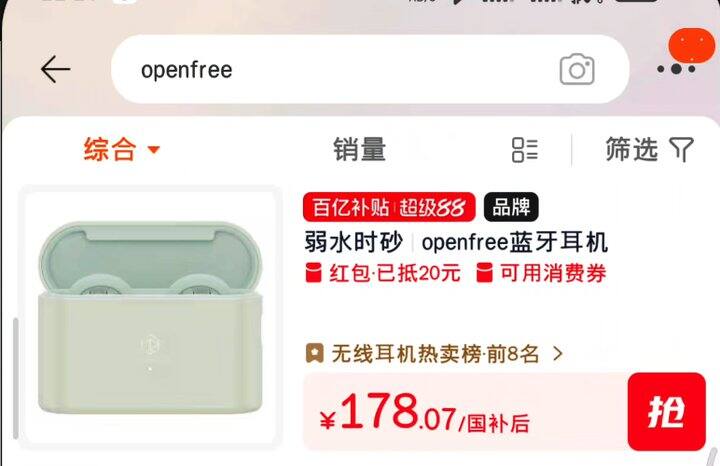Click the ¥178.07 price area
This screenshot has width=720, height=466.
[x=425, y=413]
